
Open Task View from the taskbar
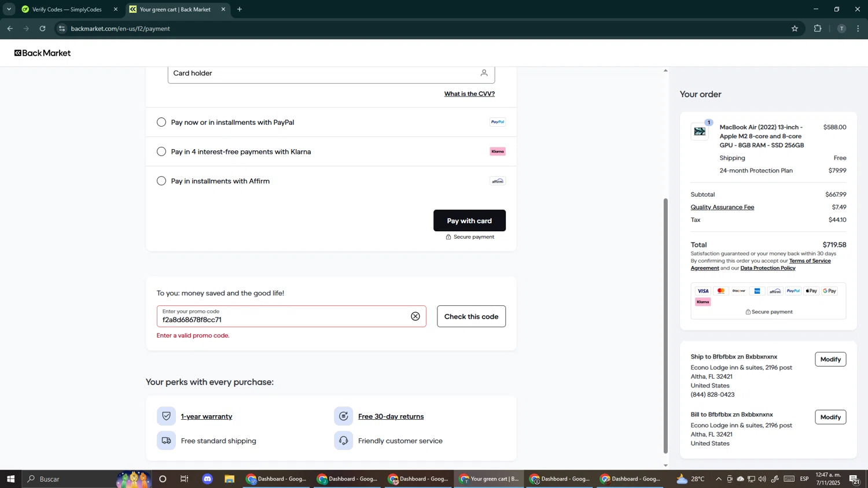pyautogui.click(x=185, y=479)
